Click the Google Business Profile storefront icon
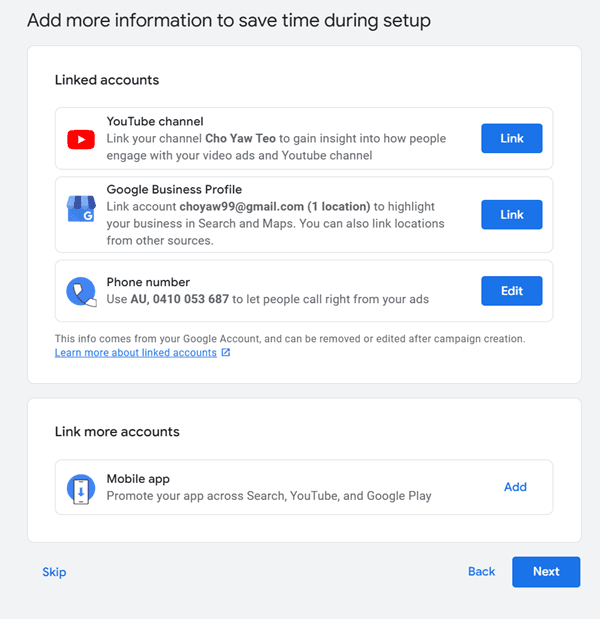The width and height of the screenshot is (600, 619). pyautogui.click(x=81, y=209)
